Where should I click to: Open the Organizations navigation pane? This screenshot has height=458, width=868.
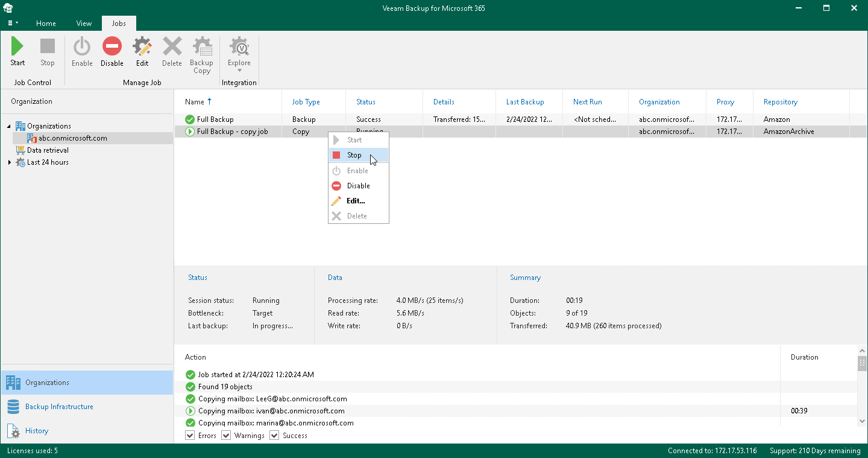(87, 383)
